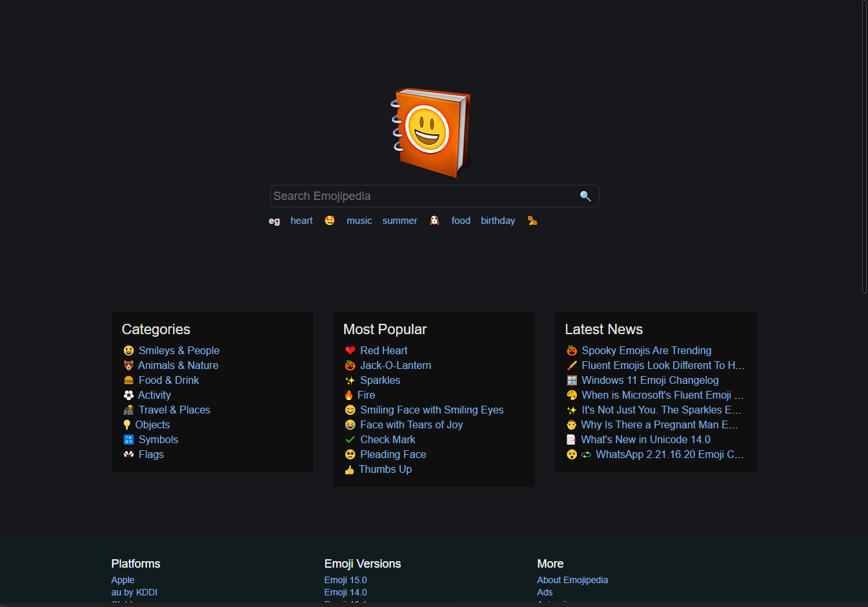The height and width of the screenshot is (607, 868).
Task: Read Fluent Emojis Look Different article
Action: [663, 366]
